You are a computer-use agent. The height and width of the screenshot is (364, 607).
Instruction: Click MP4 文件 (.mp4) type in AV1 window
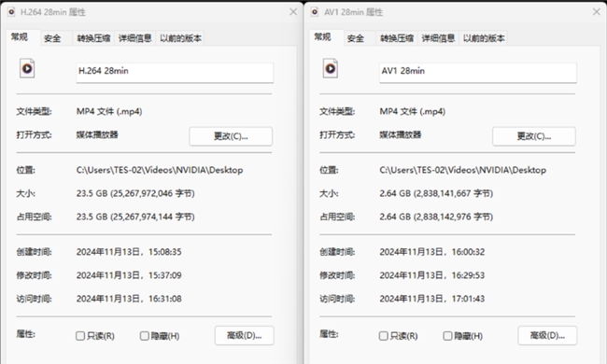(x=412, y=111)
